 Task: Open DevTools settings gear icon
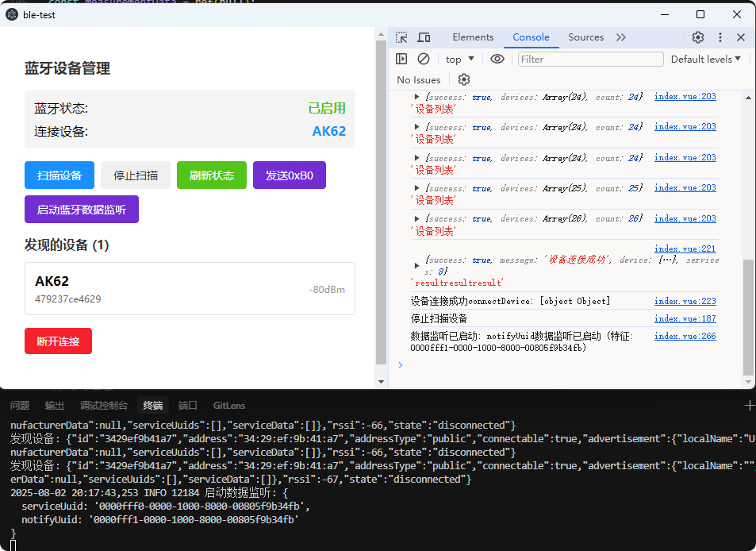[697, 37]
